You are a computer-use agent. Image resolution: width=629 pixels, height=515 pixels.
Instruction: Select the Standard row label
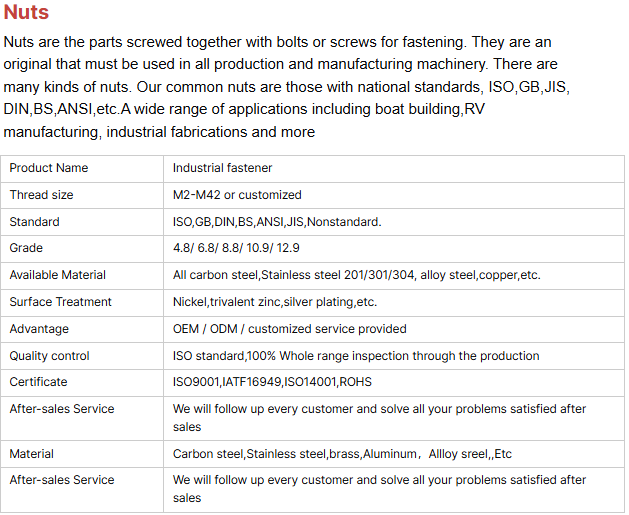coord(35,222)
